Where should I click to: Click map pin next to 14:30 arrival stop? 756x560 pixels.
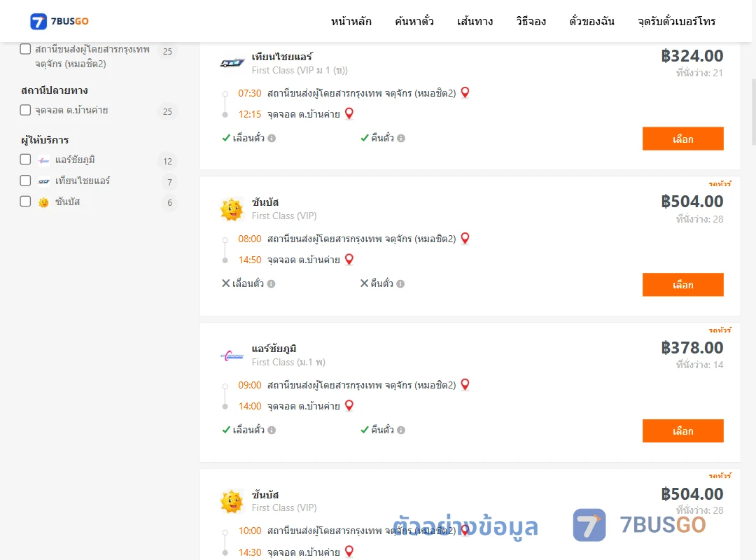pos(349,552)
